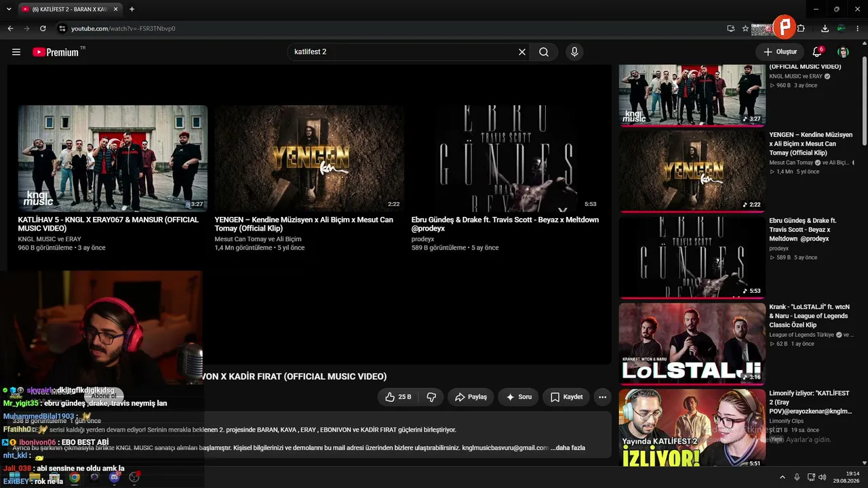This screenshot has width=868, height=488.
Task: Open sidebar Ebru Gündeş & Drake title
Action: click(x=804, y=230)
